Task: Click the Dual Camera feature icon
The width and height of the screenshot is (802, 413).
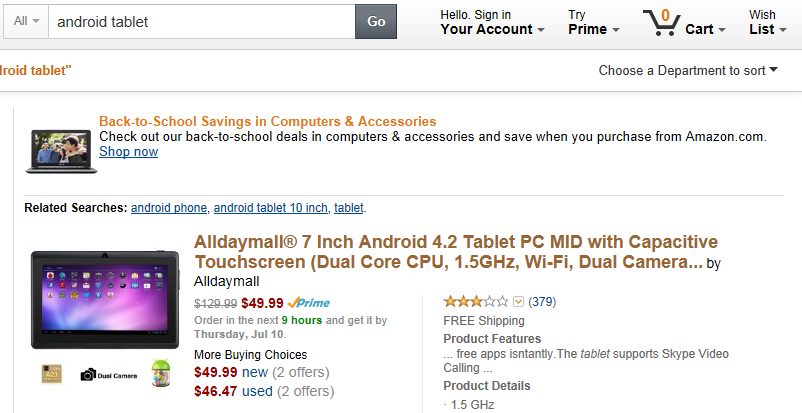Action: [x=108, y=374]
